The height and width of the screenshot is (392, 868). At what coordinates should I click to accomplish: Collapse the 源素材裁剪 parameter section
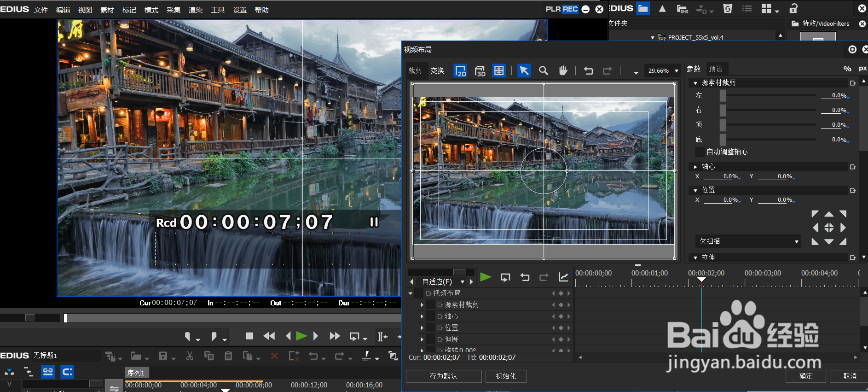tap(695, 83)
